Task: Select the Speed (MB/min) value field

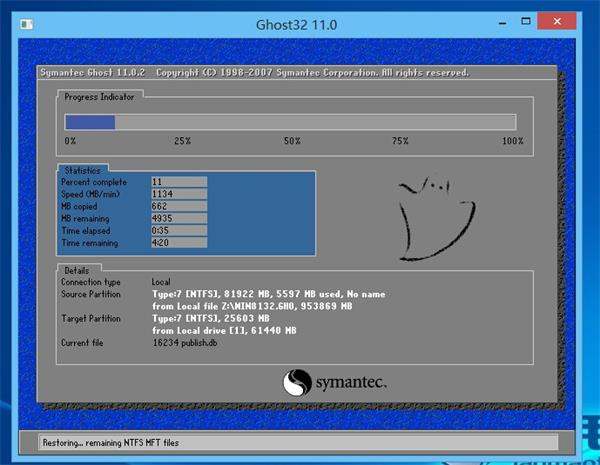Action: 178,194
